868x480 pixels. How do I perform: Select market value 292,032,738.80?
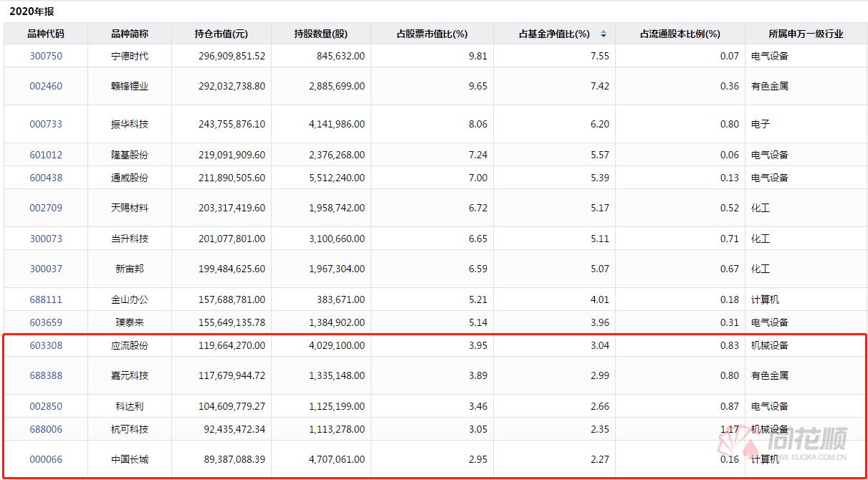pyautogui.click(x=232, y=86)
